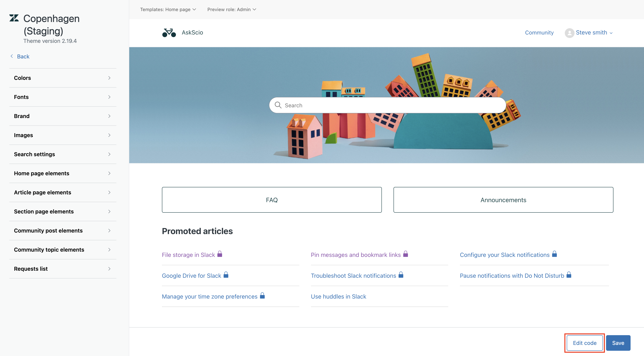Click the Edit code button

(x=584, y=343)
